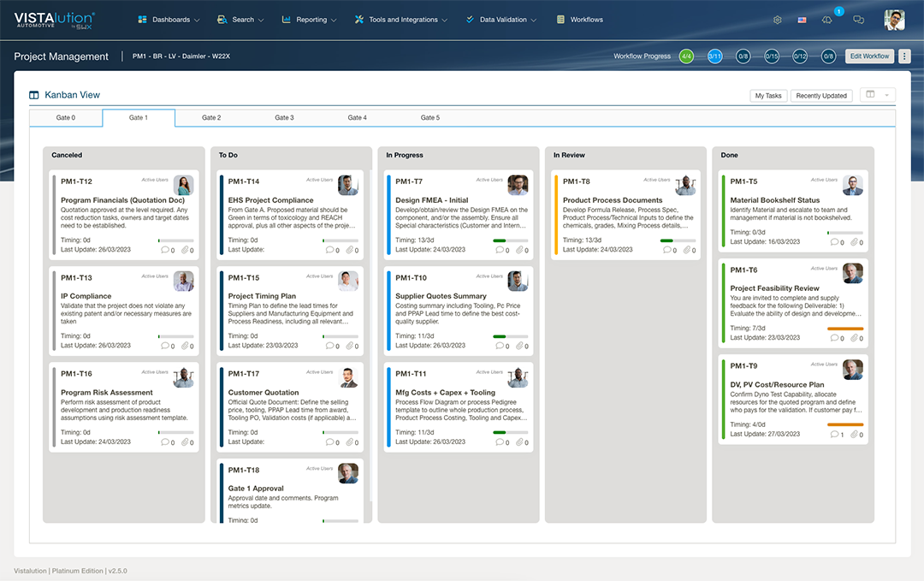The width and height of the screenshot is (924, 581).
Task: Open the notifications bell icon
Action: point(826,20)
